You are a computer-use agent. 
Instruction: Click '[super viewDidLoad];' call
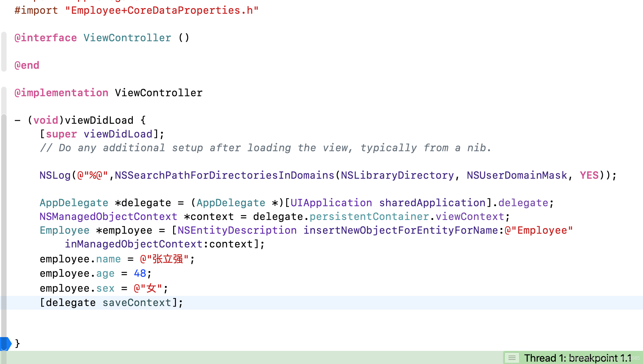click(102, 134)
